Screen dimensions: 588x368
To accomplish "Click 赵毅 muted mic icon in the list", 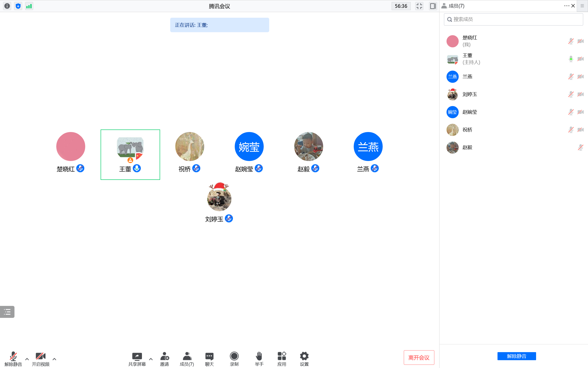I will [x=581, y=147].
